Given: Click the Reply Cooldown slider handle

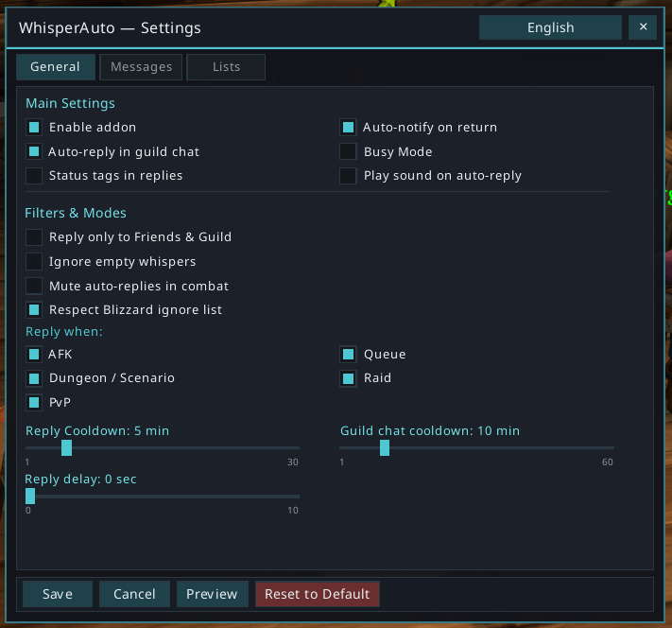Looking at the screenshot, I should 66,448.
